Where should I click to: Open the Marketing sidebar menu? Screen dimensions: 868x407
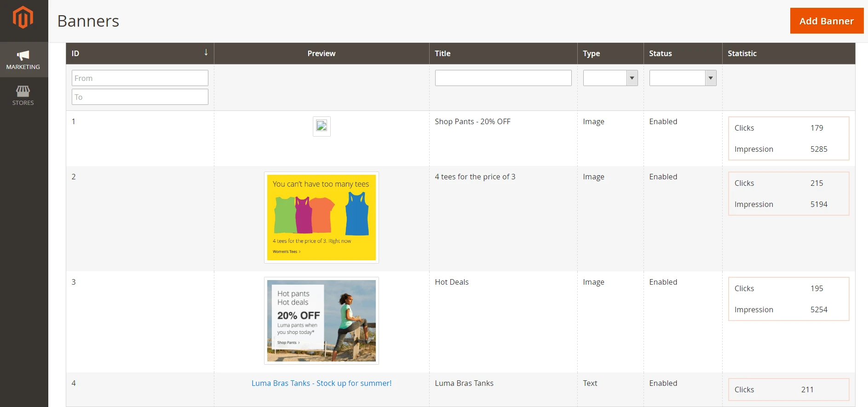coord(23,60)
